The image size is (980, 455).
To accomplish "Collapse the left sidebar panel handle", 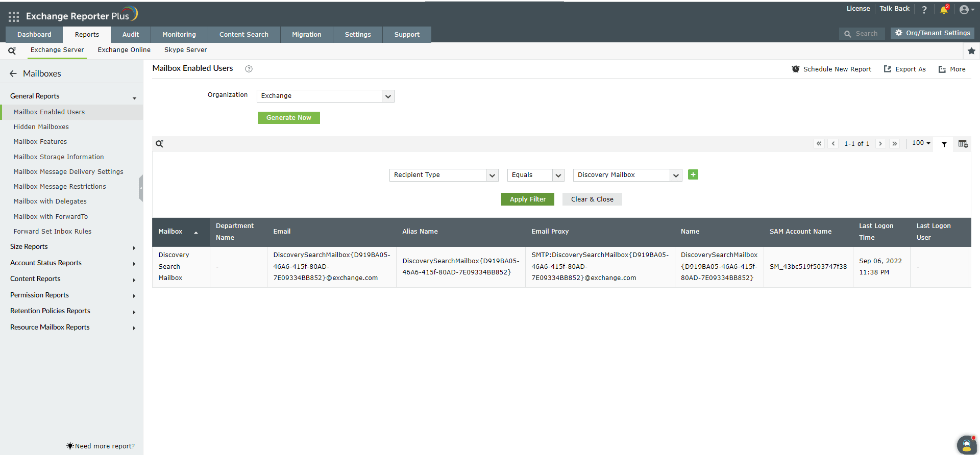I will tap(141, 188).
